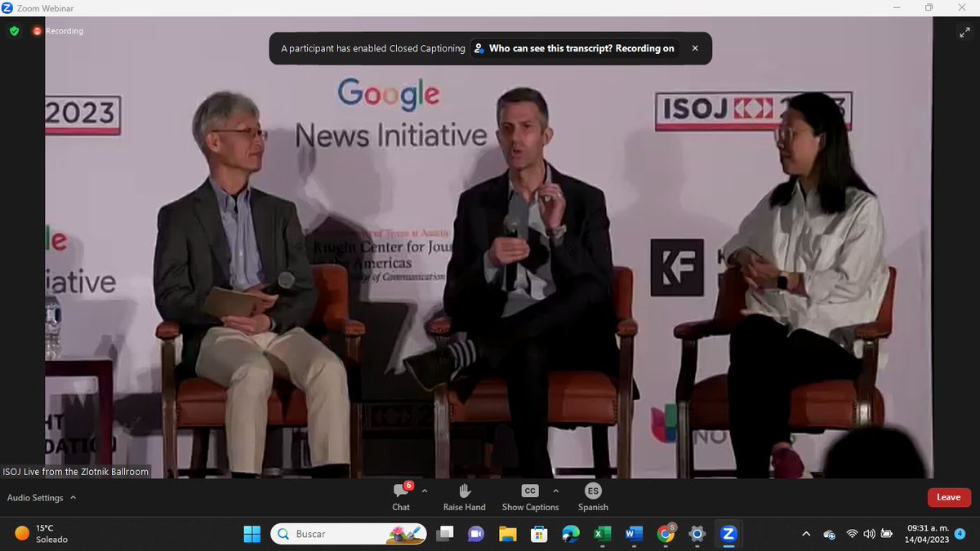The height and width of the screenshot is (551, 980).
Task: Open volume control from system tray
Action: coord(869,534)
